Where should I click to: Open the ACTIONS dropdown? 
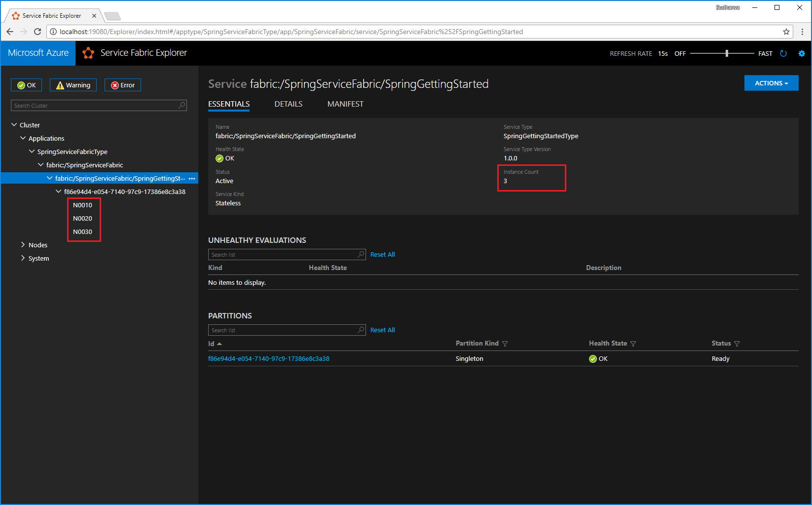click(x=771, y=83)
